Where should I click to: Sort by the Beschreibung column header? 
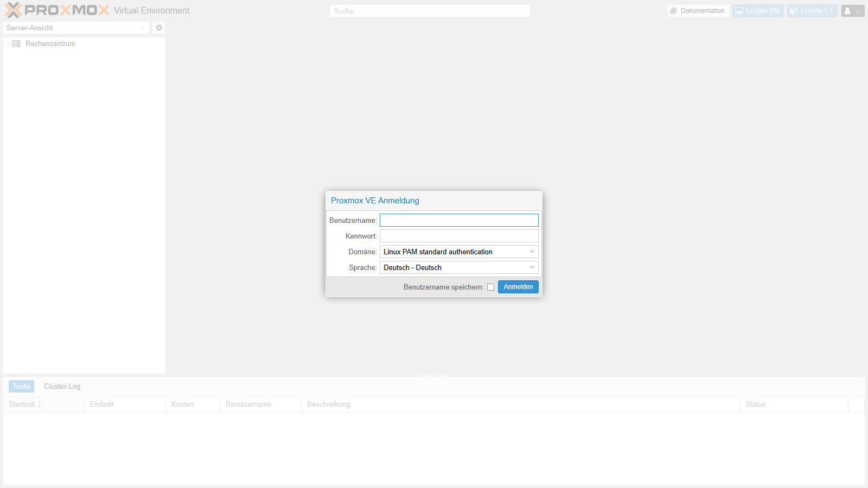520,404
